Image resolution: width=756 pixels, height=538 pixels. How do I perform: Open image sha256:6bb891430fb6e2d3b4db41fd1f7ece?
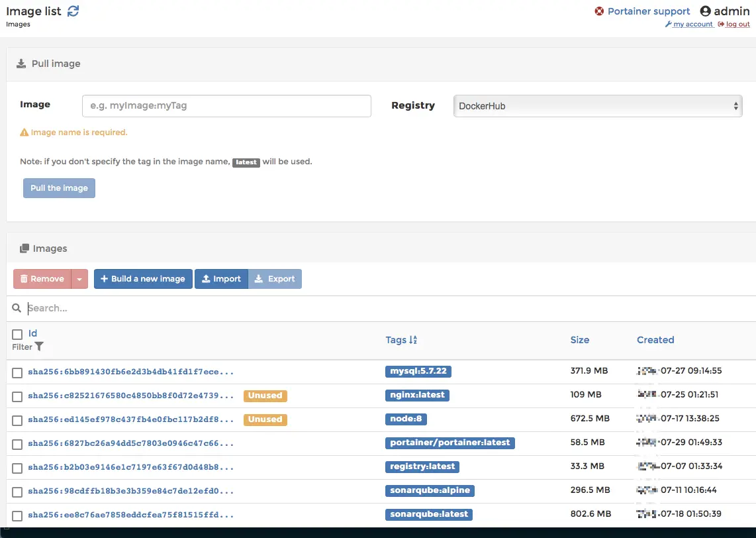coord(130,372)
